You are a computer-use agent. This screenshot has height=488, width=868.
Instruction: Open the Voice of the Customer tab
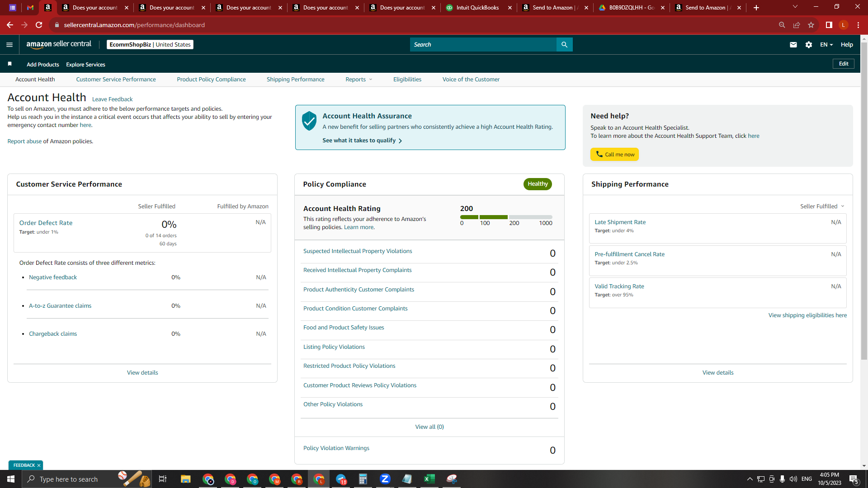(471, 79)
